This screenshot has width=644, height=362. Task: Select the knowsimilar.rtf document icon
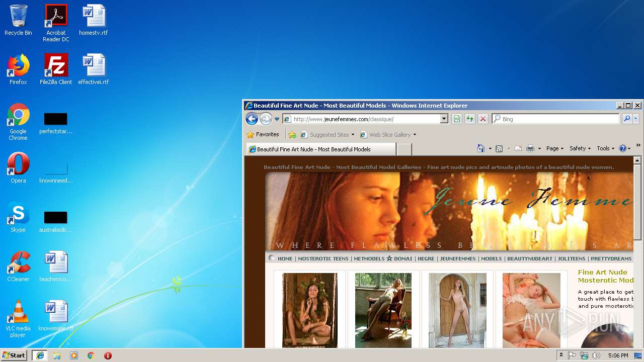pyautogui.click(x=56, y=316)
